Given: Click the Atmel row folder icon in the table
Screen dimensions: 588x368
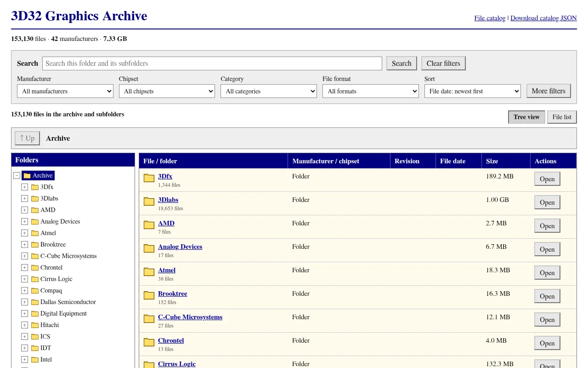Looking at the screenshot, I should (x=149, y=272).
